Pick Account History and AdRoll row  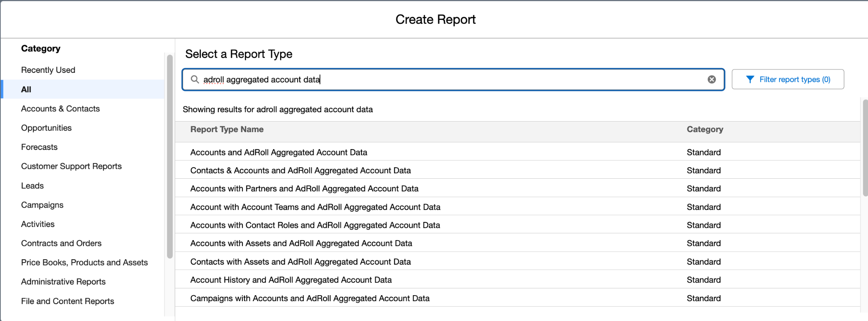(517, 280)
